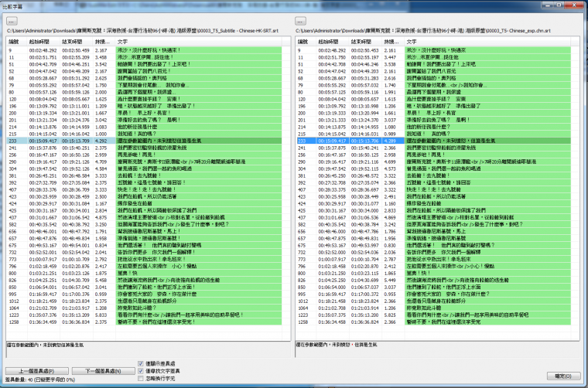This screenshot has width=588, height=388.
Task: Select row 200 in the left subtitle list
Action: [144, 113]
